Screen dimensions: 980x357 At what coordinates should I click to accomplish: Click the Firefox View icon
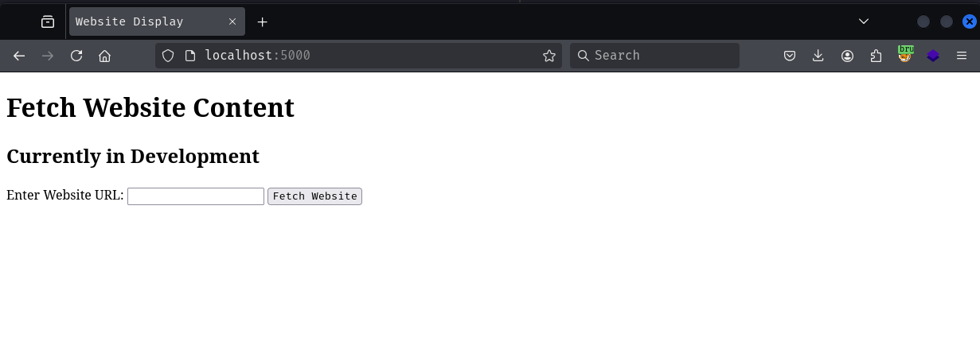pyautogui.click(x=48, y=21)
